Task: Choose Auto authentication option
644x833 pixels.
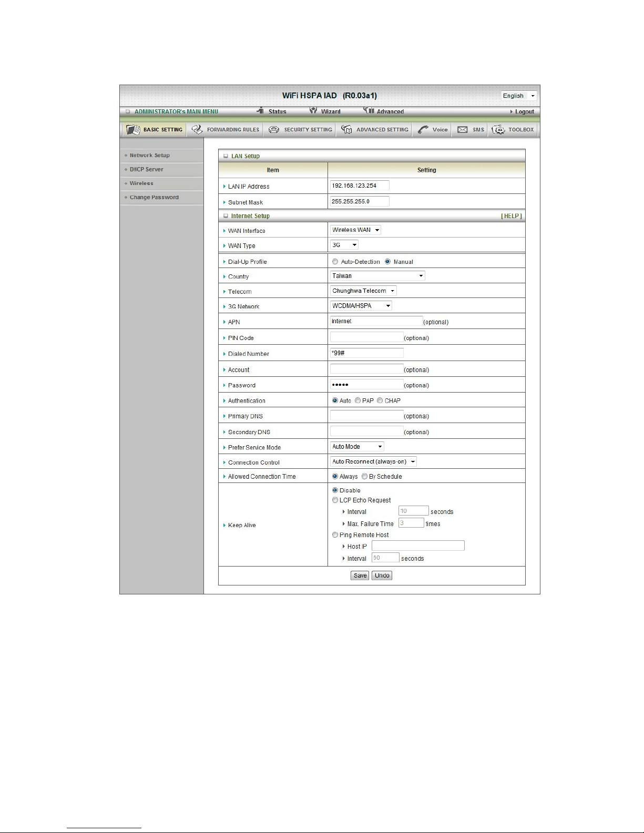Action: tap(335, 400)
